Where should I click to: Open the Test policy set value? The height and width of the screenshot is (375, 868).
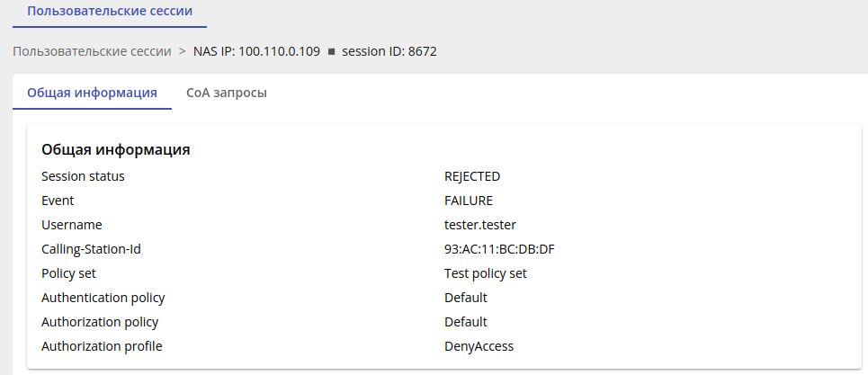[x=486, y=273]
